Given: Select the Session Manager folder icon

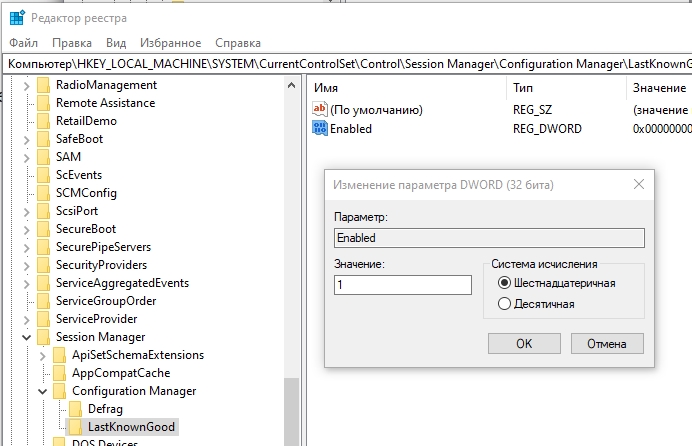Looking at the screenshot, I should pyautogui.click(x=43, y=337).
